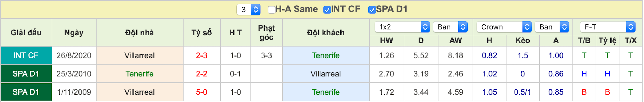644x102 pixels.
Task: Click the SPA D1 league cell dated 25/3/2010
Action: (26, 74)
